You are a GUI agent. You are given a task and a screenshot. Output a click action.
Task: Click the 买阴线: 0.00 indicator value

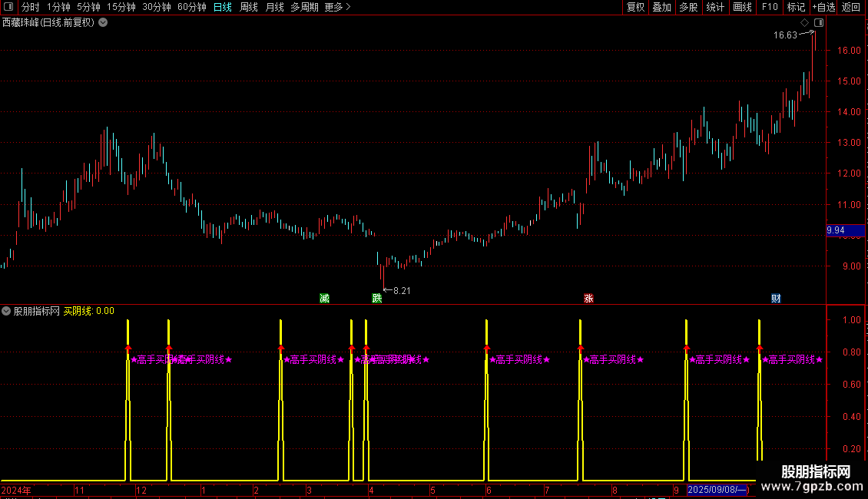point(88,311)
